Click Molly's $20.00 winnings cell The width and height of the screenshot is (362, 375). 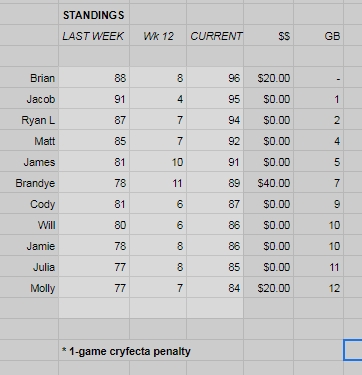point(269,288)
